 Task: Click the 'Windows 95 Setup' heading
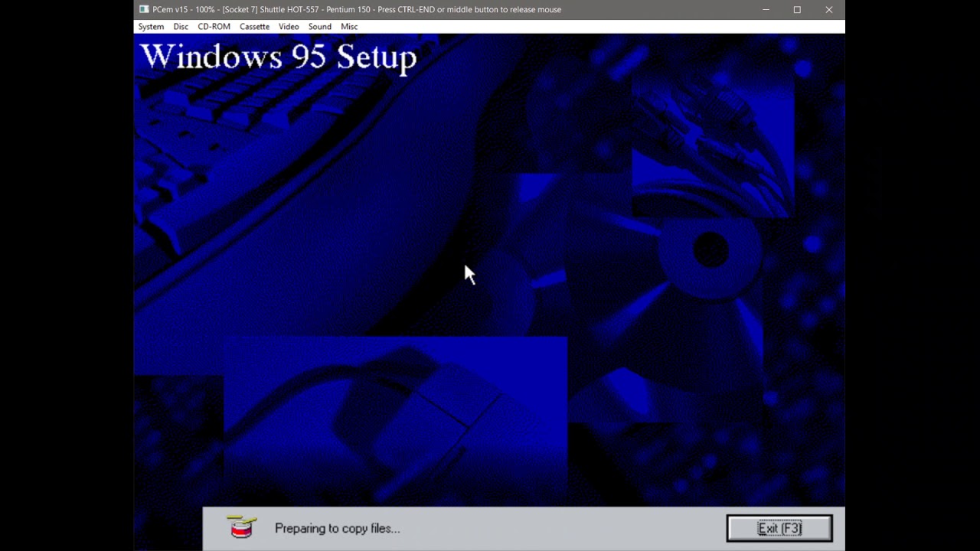279,57
